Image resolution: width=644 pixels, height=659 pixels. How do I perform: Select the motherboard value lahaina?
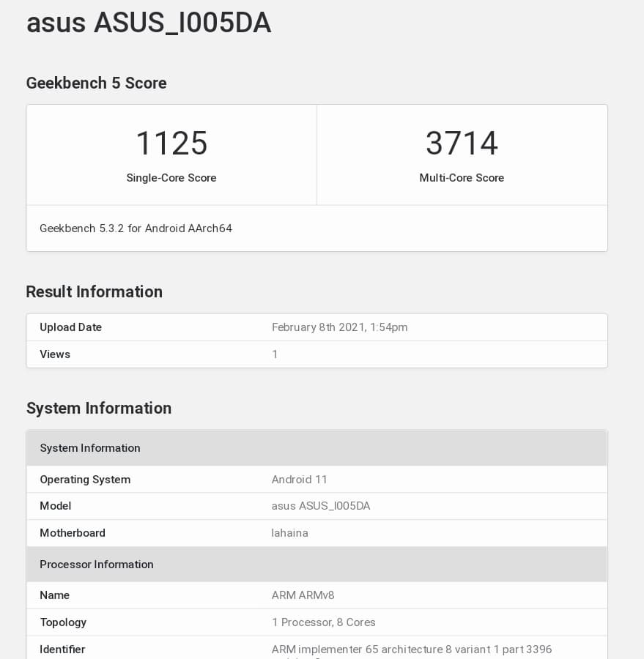pos(290,532)
